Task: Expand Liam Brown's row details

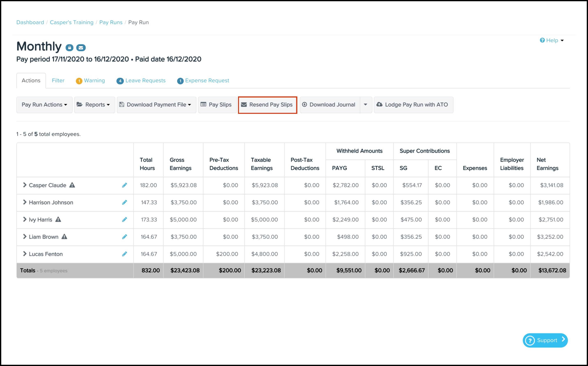Action: pos(24,236)
